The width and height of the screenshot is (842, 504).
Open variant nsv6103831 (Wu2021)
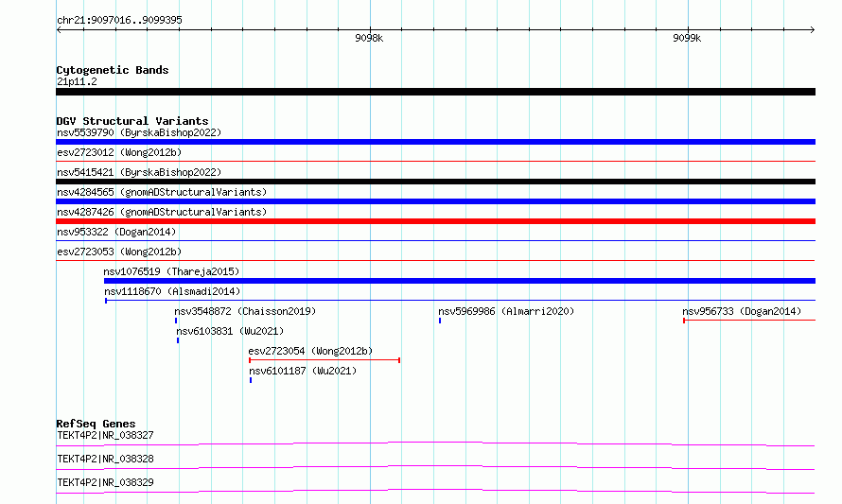point(231,331)
